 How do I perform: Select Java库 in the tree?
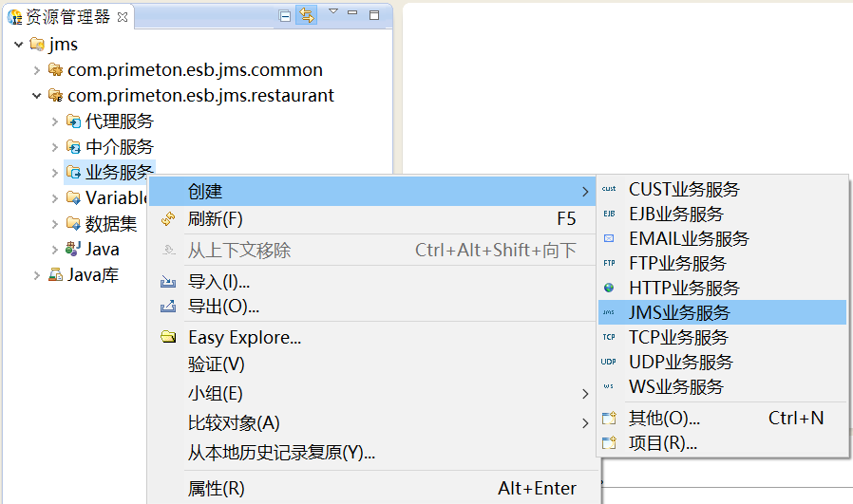pos(93,274)
